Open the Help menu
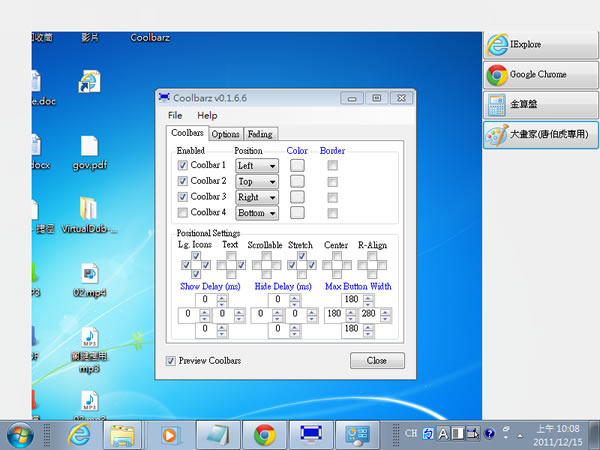The image size is (600, 450). click(x=207, y=115)
